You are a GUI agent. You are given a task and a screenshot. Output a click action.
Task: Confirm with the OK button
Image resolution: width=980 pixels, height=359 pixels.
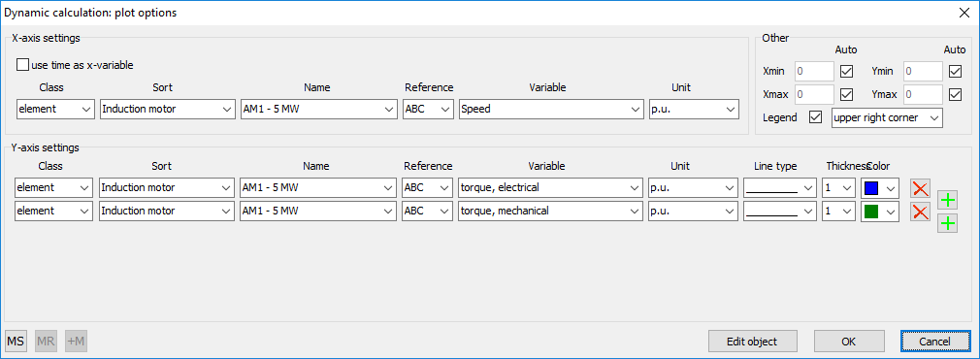(x=848, y=342)
